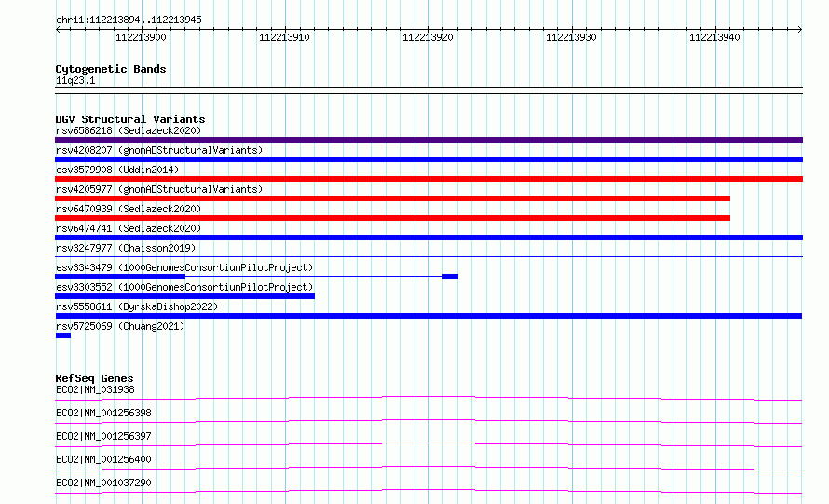Screen dimensions: 829x504
Task: Open the esv3579908 (Uddin2014) label
Action: point(117,170)
